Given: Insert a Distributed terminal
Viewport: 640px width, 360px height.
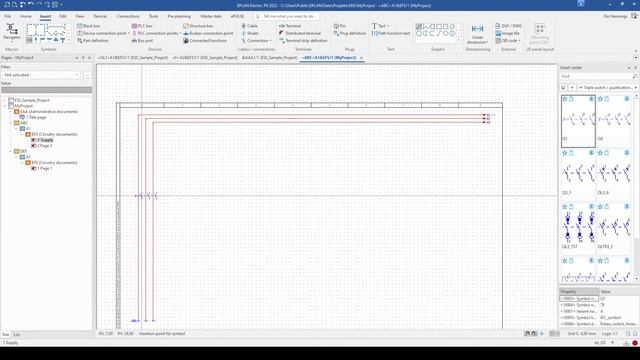Looking at the screenshot, I should pos(300,33).
